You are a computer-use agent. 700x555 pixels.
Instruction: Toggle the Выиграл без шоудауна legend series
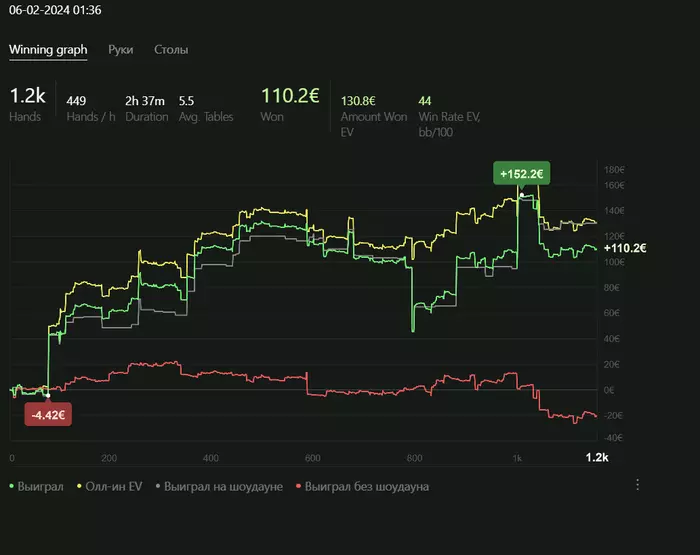[362, 486]
